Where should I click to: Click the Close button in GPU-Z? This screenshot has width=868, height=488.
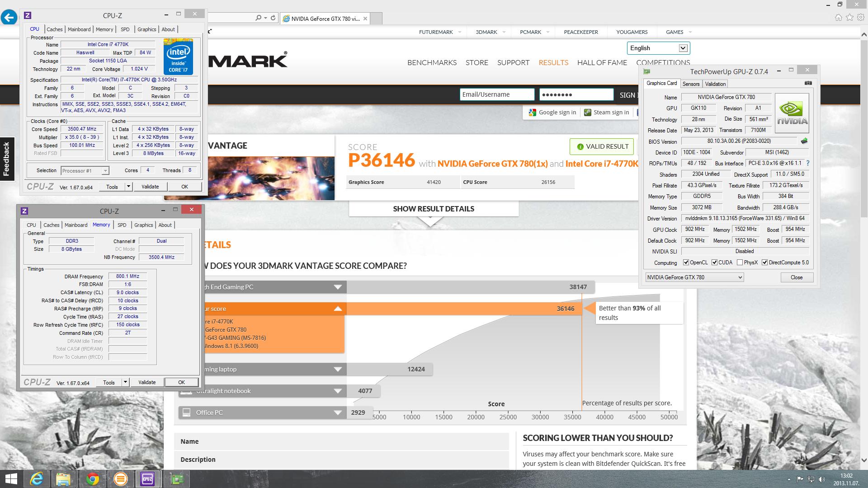(797, 277)
